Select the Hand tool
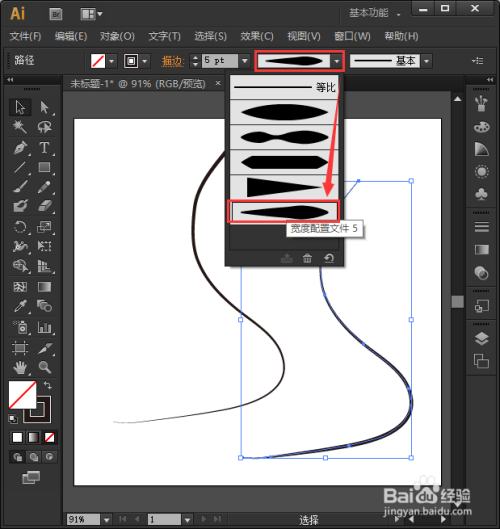The image size is (500, 529). (x=20, y=367)
